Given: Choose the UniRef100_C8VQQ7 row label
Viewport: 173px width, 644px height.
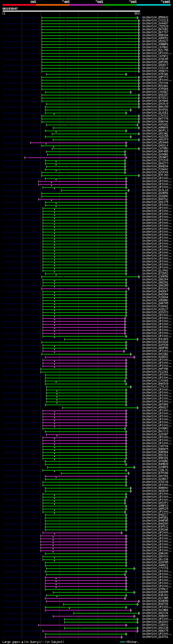Looking at the screenshot, I should point(155,92).
